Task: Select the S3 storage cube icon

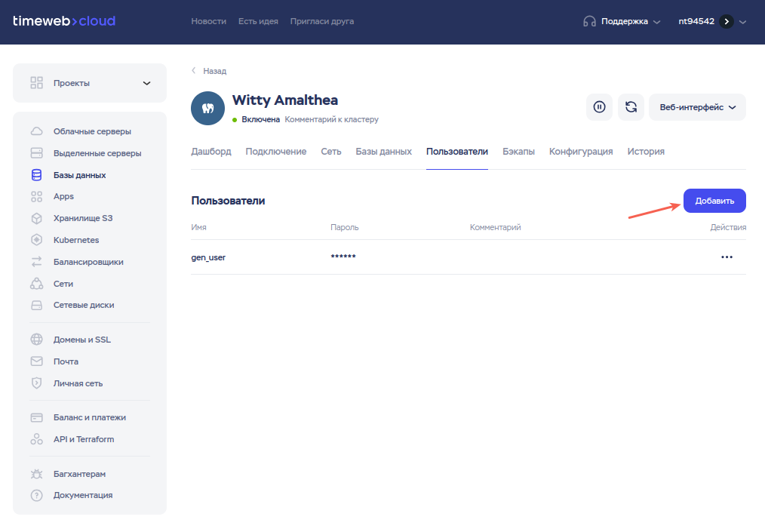Action: click(37, 218)
